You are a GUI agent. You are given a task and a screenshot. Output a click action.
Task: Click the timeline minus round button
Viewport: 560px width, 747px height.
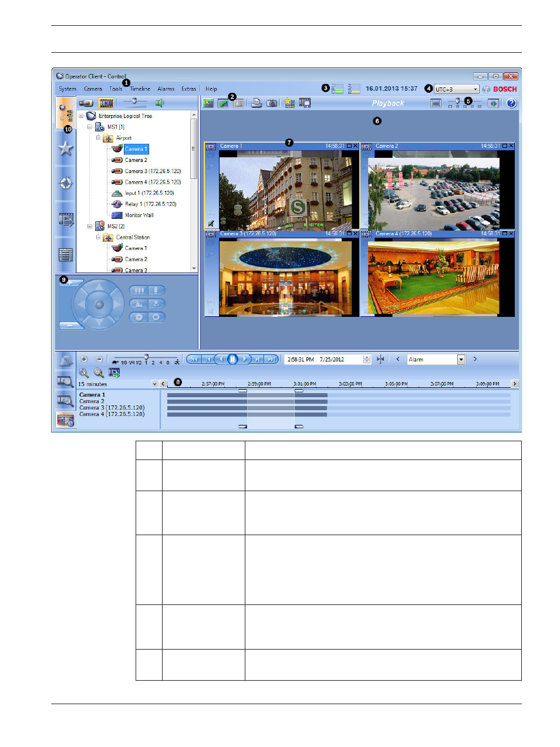[x=99, y=359]
